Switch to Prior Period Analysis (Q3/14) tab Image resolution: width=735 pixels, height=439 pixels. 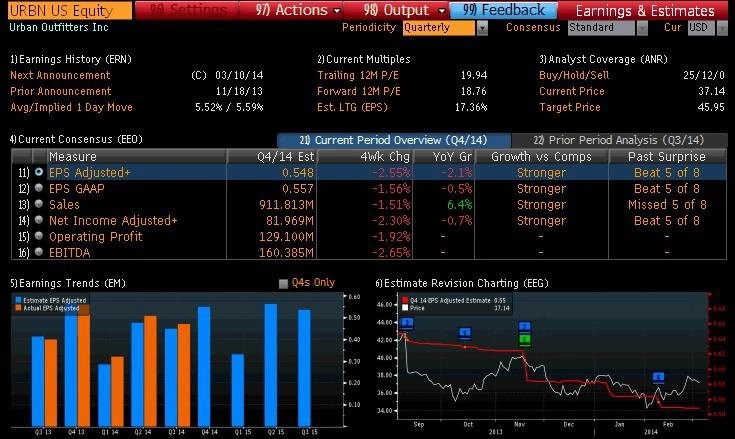click(x=619, y=140)
